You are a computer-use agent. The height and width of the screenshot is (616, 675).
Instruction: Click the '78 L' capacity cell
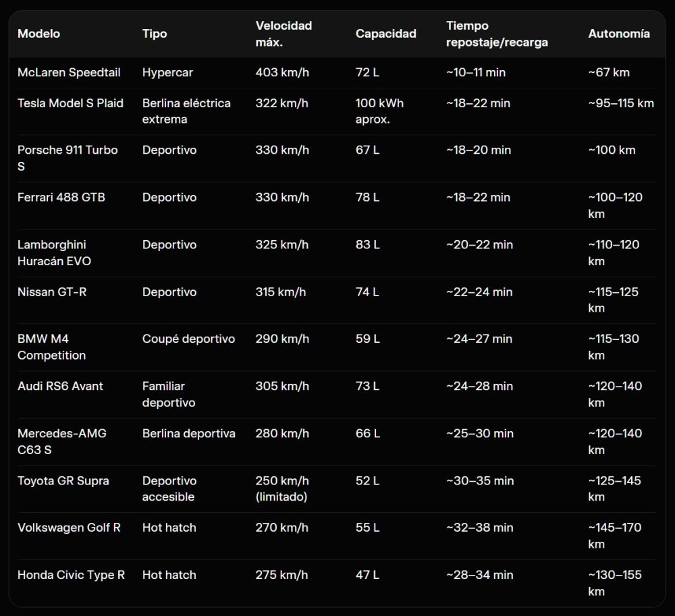[367, 198]
